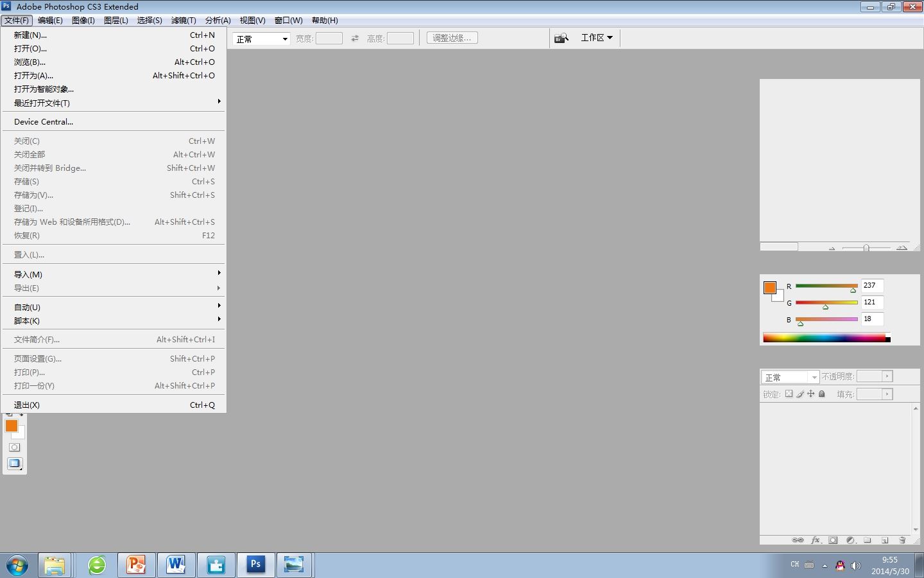Viewport: 924px width, 578px height.
Task: Show hidden tray icons arrow
Action: 825,566
